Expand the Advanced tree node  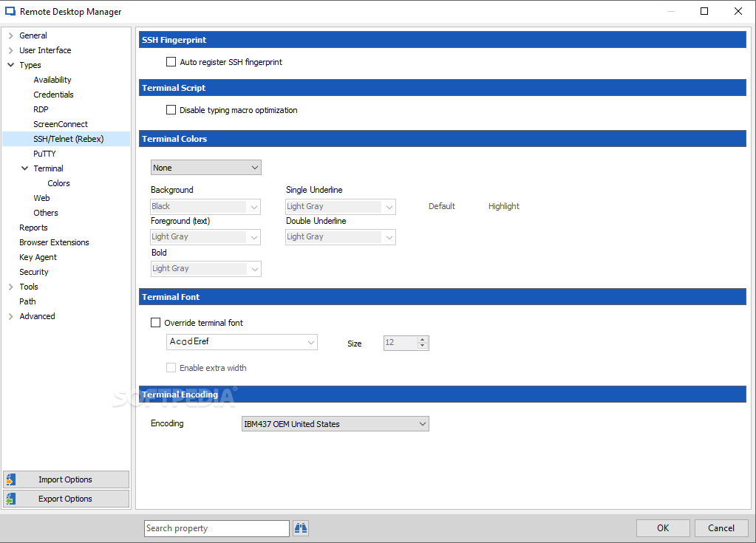pyautogui.click(x=10, y=316)
